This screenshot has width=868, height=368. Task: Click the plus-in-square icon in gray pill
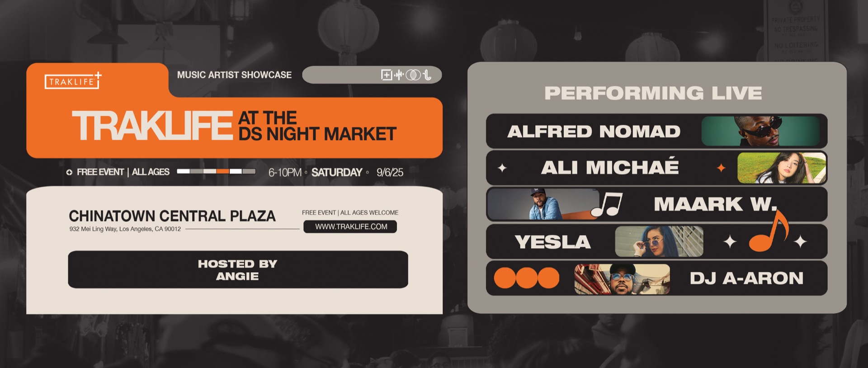(x=387, y=75)
